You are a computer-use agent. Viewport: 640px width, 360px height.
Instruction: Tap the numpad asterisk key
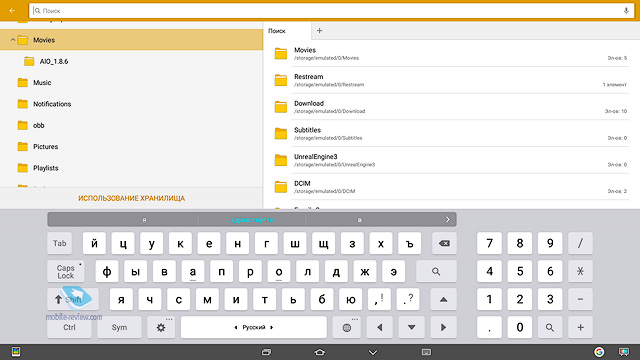tap(580, 271)
